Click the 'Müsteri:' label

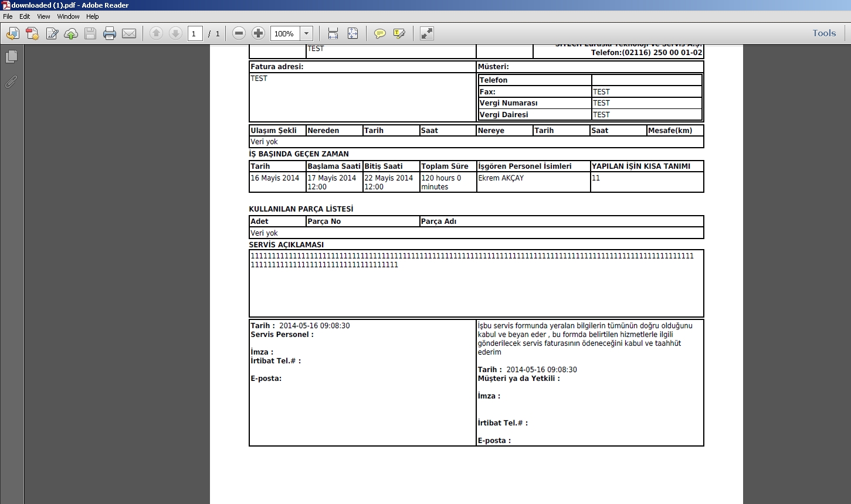point(493,67)
